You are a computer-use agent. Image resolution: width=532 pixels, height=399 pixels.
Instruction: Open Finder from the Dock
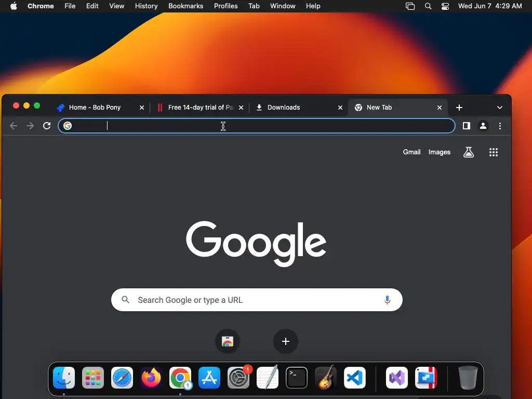pyautogui.click(x=64, y=378)
